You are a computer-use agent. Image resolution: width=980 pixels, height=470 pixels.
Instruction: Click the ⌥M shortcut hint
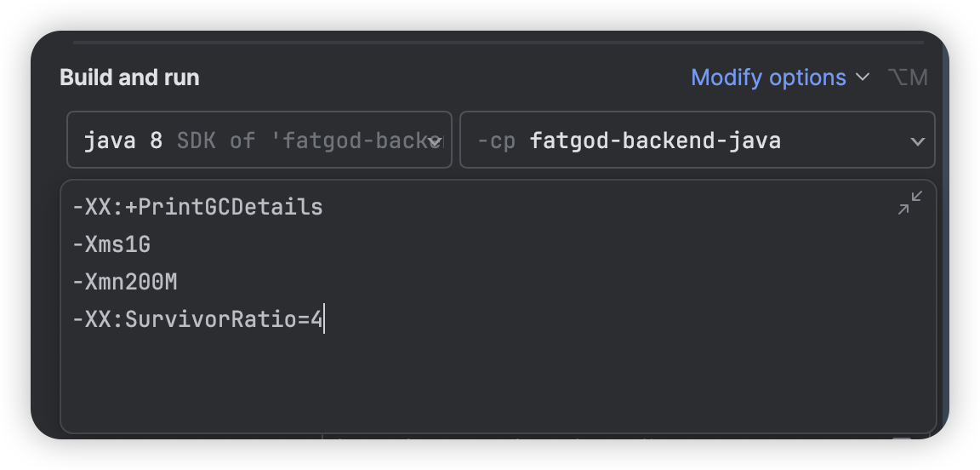(909, 77)
